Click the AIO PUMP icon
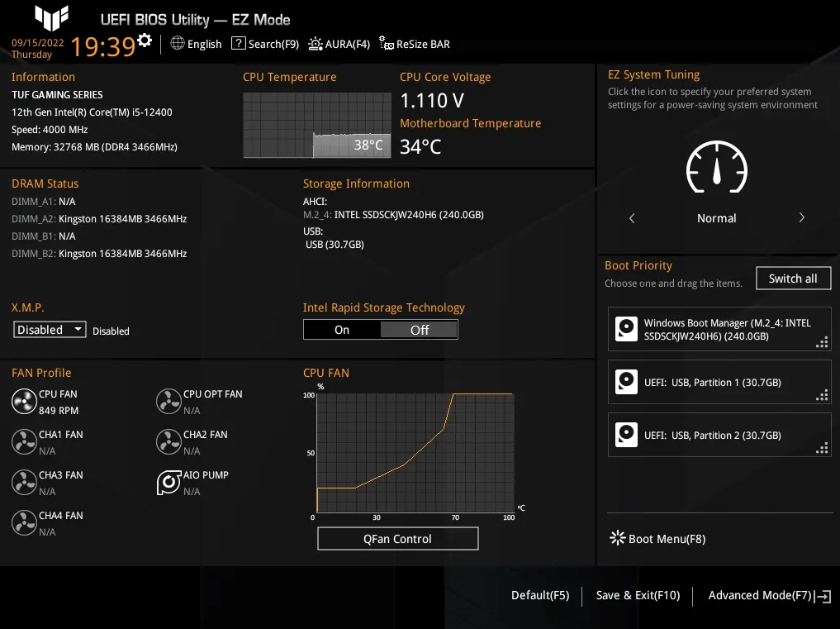840x629 pixels. 168,483
